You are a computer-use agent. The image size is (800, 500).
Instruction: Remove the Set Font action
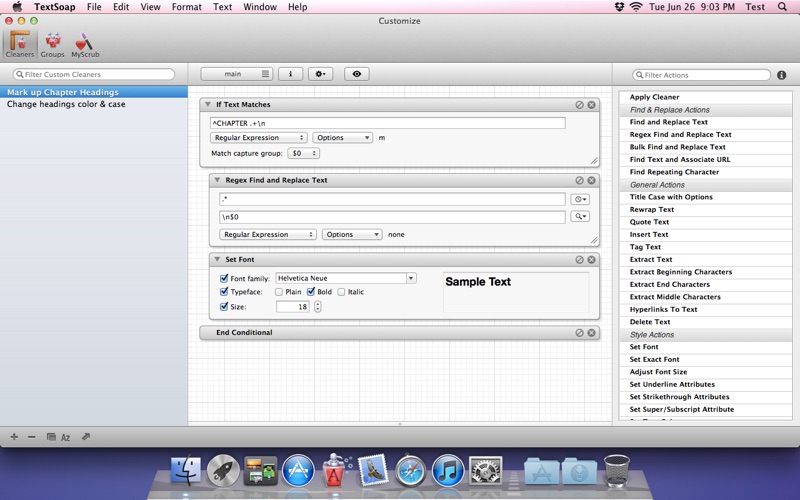coord(591,260)
